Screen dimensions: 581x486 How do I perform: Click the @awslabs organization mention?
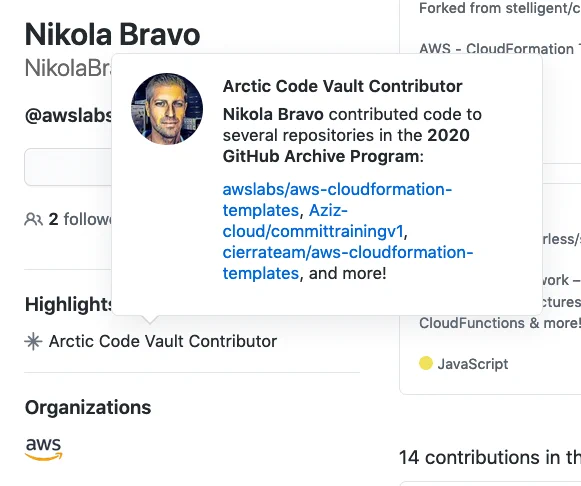69,116
